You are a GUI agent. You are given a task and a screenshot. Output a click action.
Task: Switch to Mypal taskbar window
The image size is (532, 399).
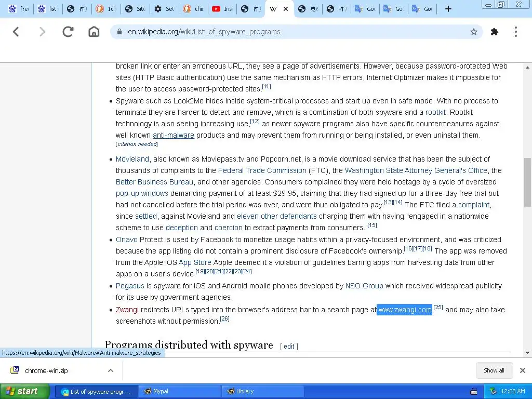point(179,392)
